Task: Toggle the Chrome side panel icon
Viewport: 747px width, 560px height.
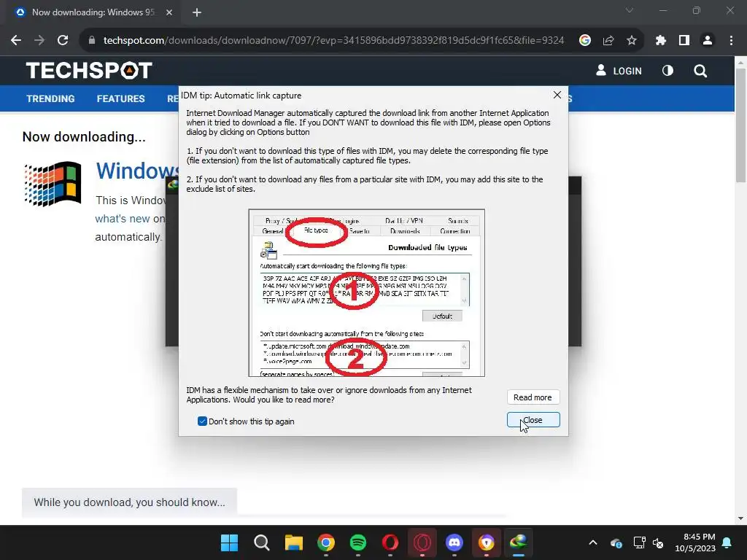Action: click(684, 41)
